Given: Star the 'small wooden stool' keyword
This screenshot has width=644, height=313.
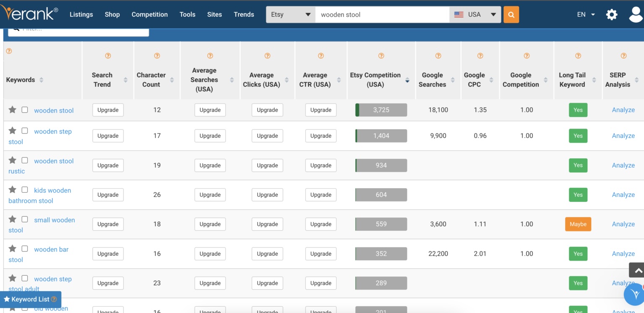Looking at the screenshot, I should click(13, 219).
